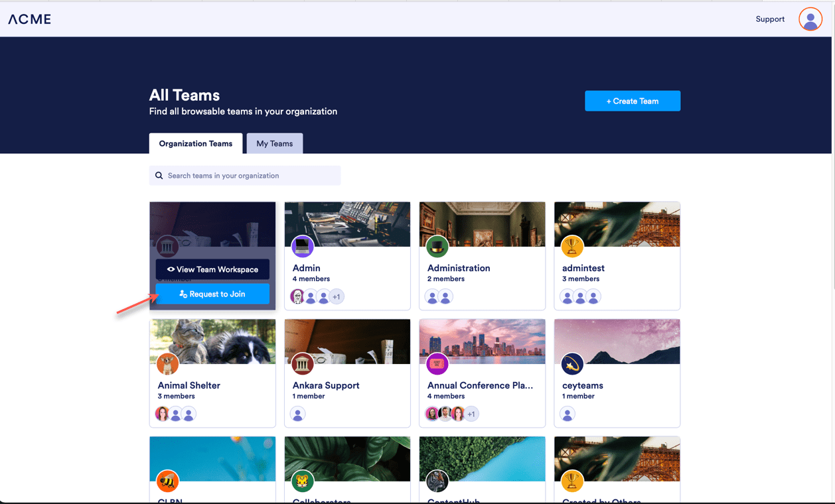Click '3 members' under Animal Shelter
The height and width of the screenshot is (504, 835).
pos(177,397)
